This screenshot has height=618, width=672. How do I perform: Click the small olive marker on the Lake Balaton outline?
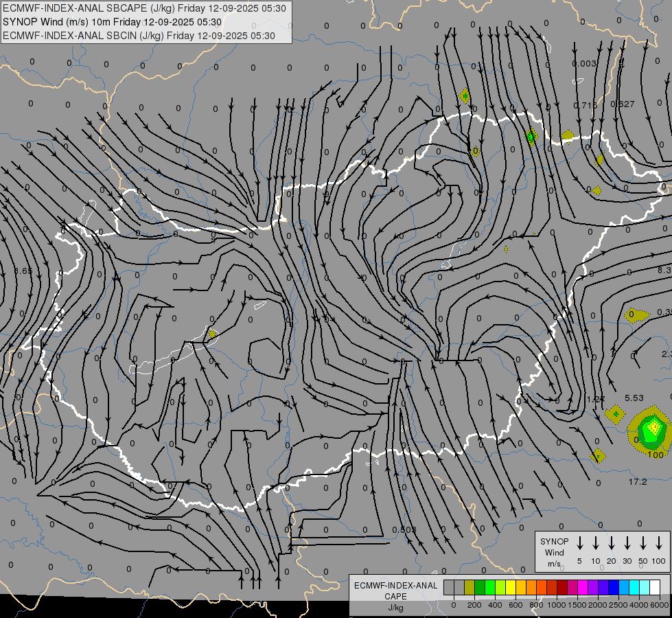pos(212,334)
